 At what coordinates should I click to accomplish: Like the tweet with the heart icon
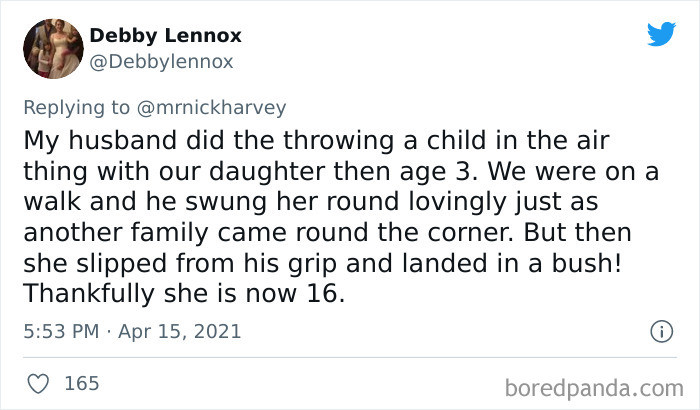click(x=38, y=384)
